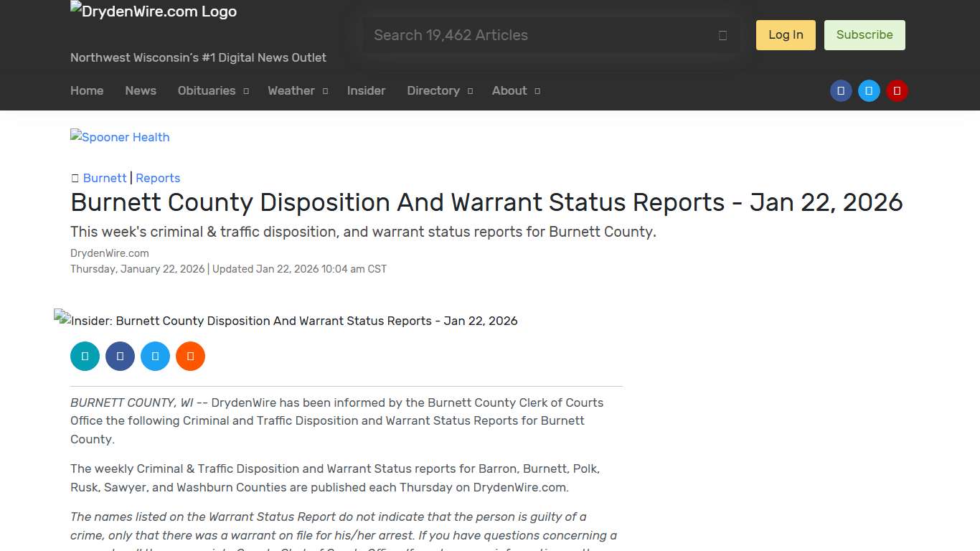The image size is (980, 551).
Task: Click the Subscribe button
Action: coord(864,34)
